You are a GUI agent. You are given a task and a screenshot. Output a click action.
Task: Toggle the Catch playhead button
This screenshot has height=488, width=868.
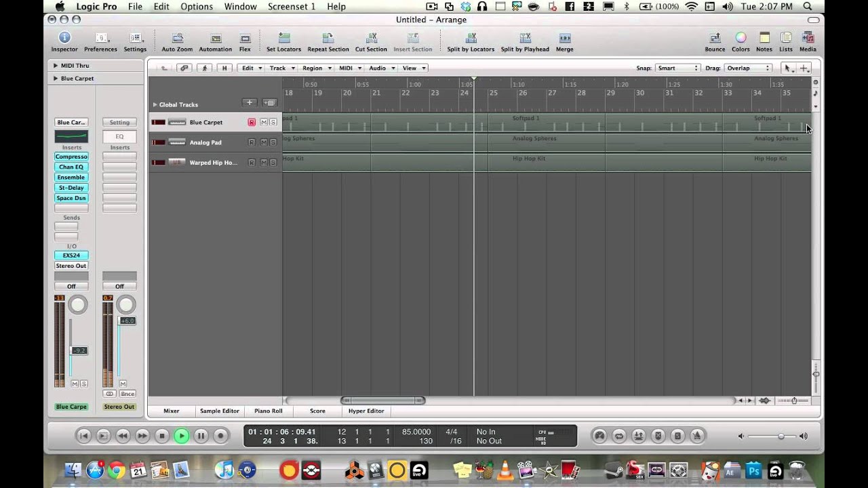point(204,68)
